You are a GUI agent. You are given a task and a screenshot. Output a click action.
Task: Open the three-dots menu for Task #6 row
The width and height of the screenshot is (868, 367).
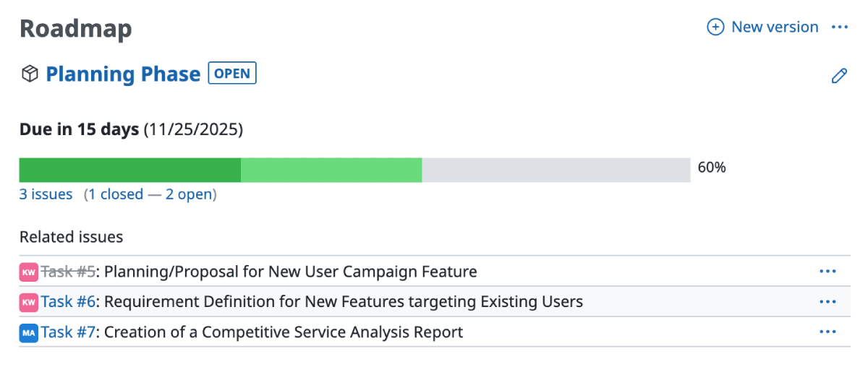[827, 302]
